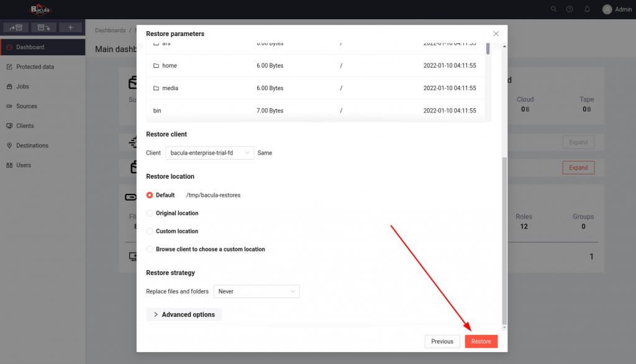Open the restore Client dropdown
The height and width of the screenshot is (364, 636).
click(x=210, y=153)
